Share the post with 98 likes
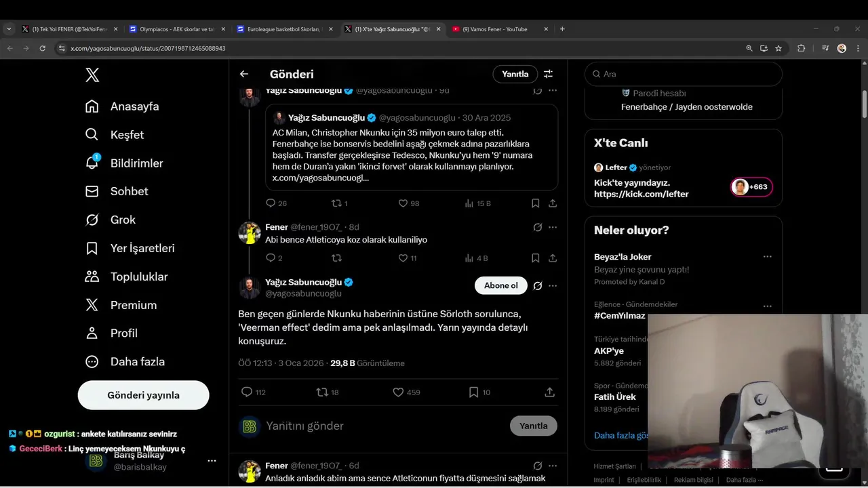 [x=553, y=203]
